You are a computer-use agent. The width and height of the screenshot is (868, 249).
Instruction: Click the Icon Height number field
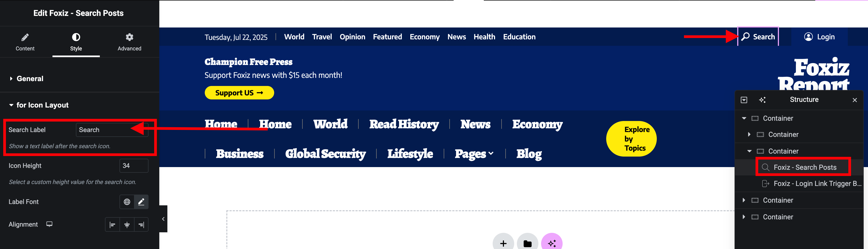click(x=134, y=166)
